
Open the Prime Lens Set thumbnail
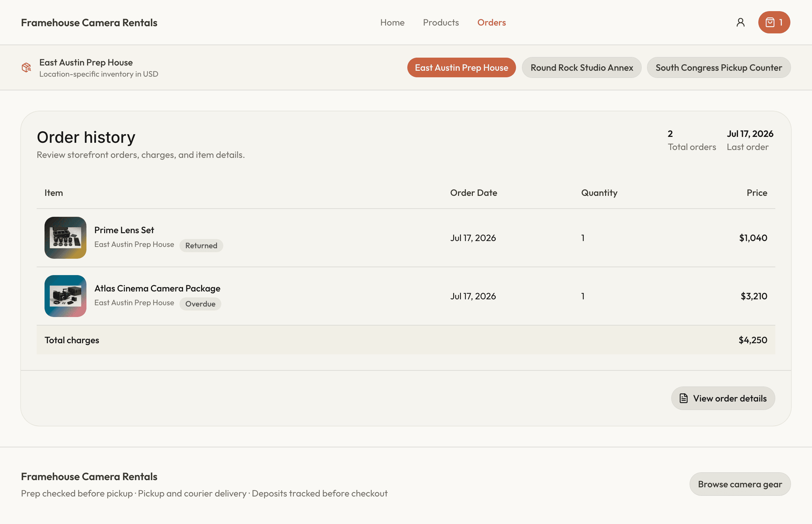(x=65, y=237)
